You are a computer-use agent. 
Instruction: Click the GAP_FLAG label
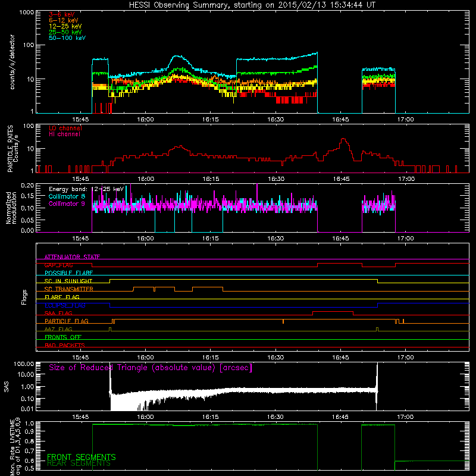[x=58, y=265]
